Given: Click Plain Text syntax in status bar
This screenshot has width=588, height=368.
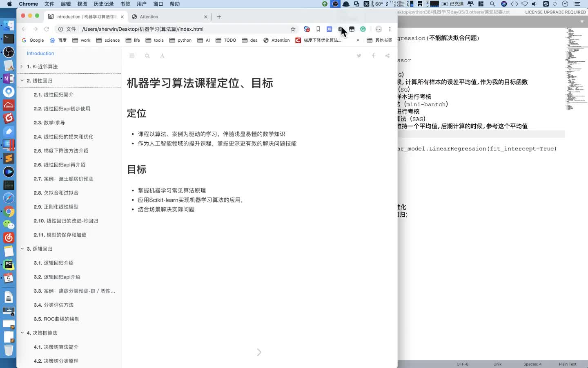Looking at the screenshot, I should [568, 364].
